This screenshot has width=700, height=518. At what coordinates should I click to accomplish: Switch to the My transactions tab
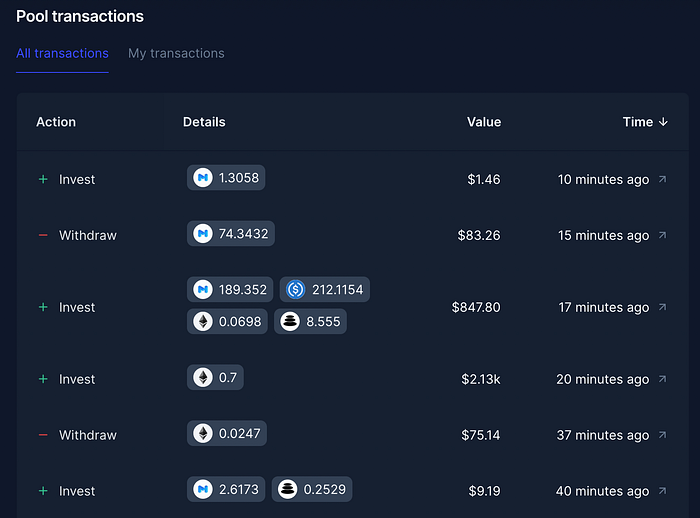coord(176,54)
